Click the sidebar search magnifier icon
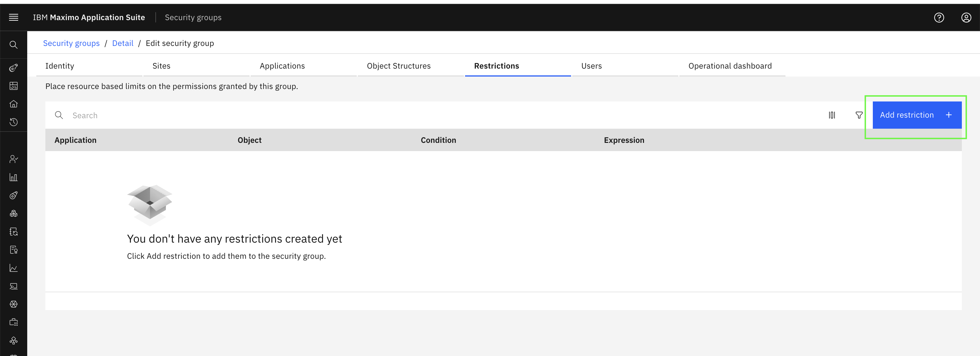The image size is (980, 356). 14,45
